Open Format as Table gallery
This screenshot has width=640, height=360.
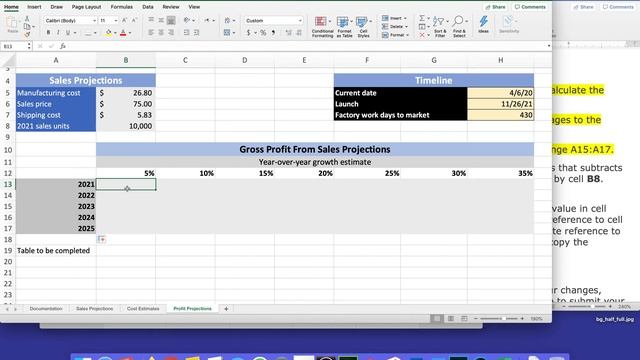coord(344,27)
